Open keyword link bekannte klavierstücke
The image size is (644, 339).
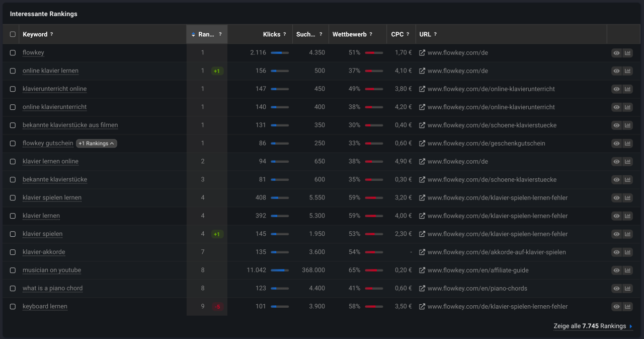tap(55, 180)
